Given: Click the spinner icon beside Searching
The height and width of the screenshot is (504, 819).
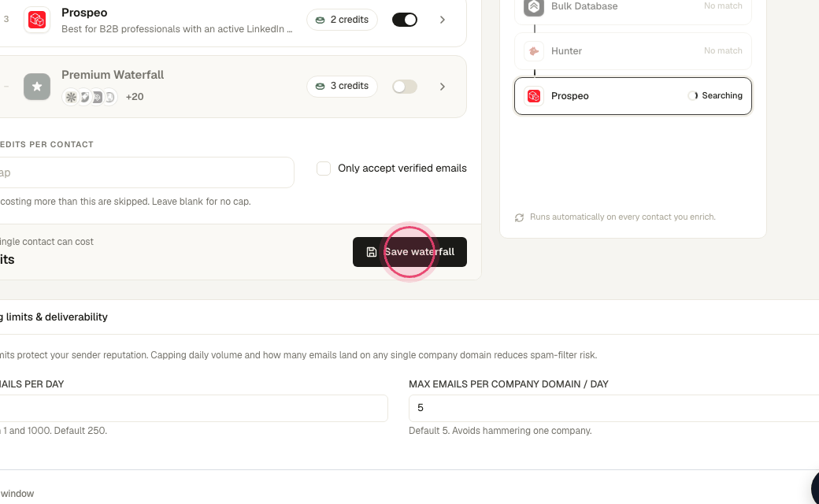Looking at the screenshot, I should click(692, 95).
